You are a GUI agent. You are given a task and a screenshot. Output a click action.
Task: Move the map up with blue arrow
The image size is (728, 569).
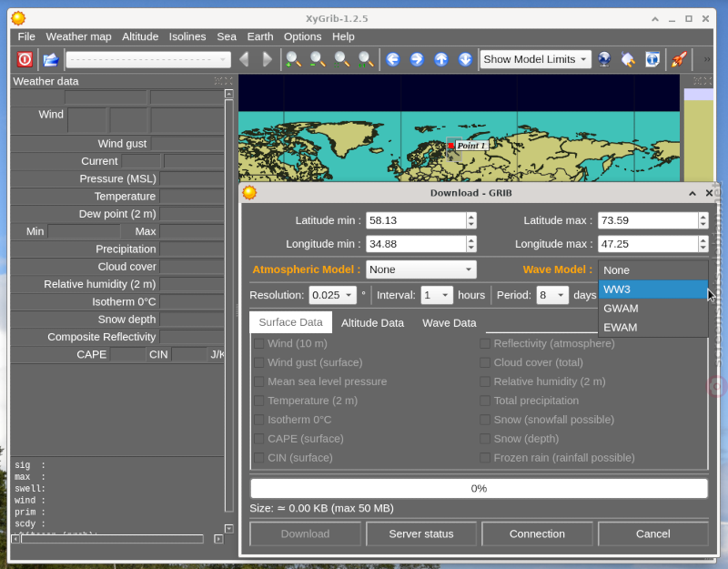coord(441,59)
